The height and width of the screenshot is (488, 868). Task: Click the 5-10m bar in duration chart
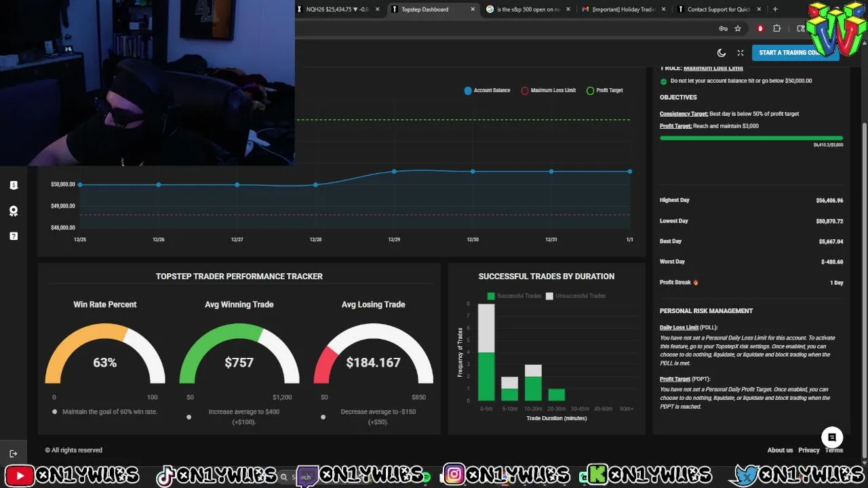coord(509,388)
